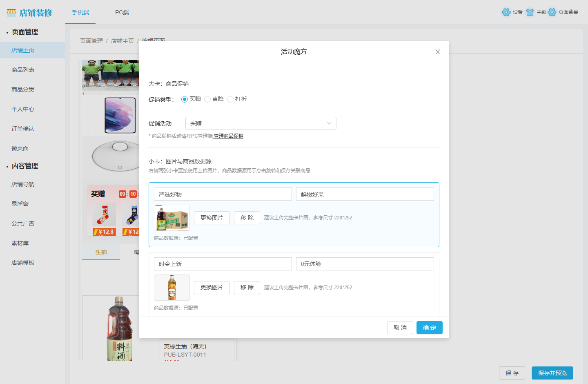The width and height of the screenshot is (588, 384).
Task: Click the tablet product image in preview
Action: pyautogui.click(x=120, y=115)
